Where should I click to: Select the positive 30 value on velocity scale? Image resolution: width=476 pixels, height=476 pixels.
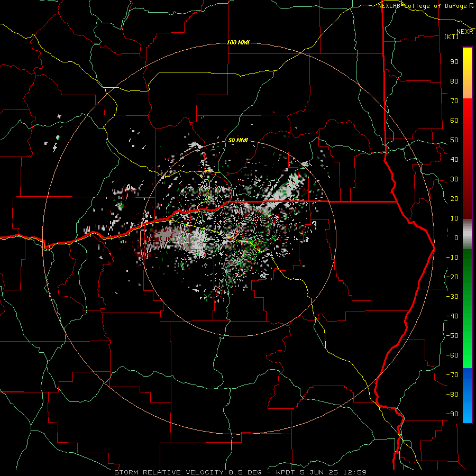(x=454, y=179)
